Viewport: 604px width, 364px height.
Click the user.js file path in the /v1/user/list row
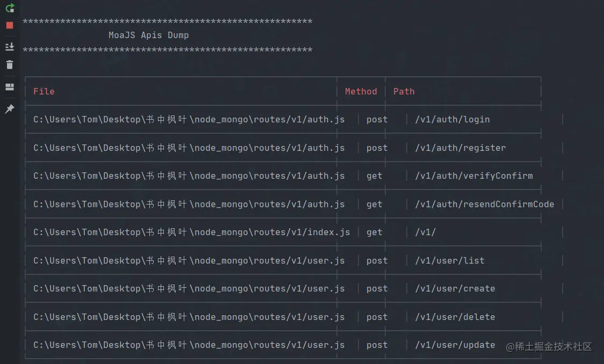[189, 261]
